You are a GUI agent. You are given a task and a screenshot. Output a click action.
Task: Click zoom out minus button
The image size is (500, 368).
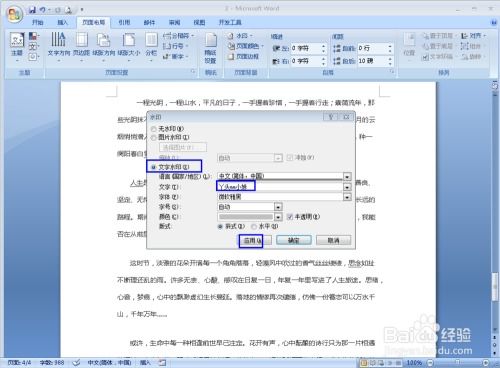click(430, 363)
